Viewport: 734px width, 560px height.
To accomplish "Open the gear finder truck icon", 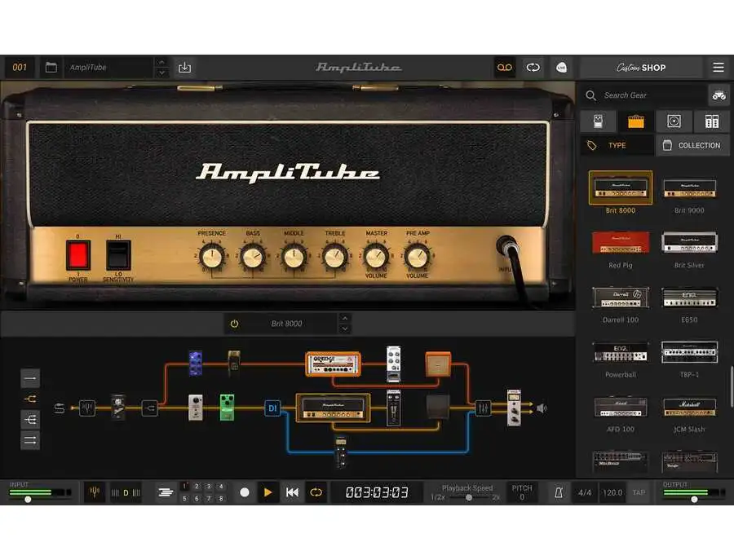I will [x=719, y=95].
